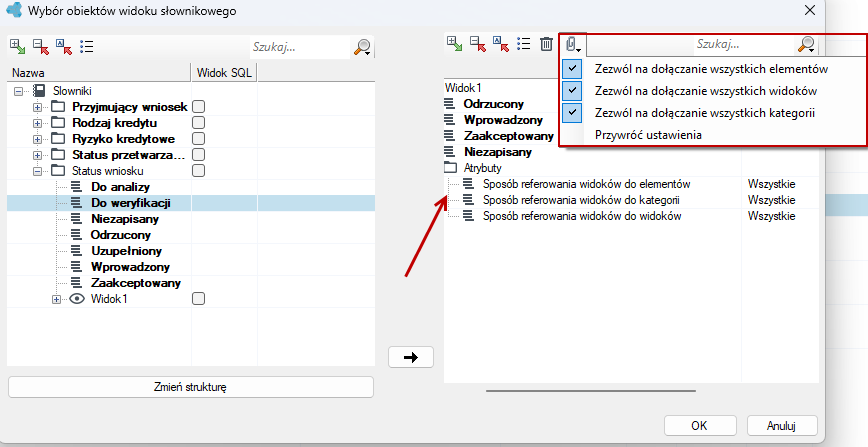Tick the Przyjmujący wniosek checkbox
The image size is (868, 447).
point(198,107)
